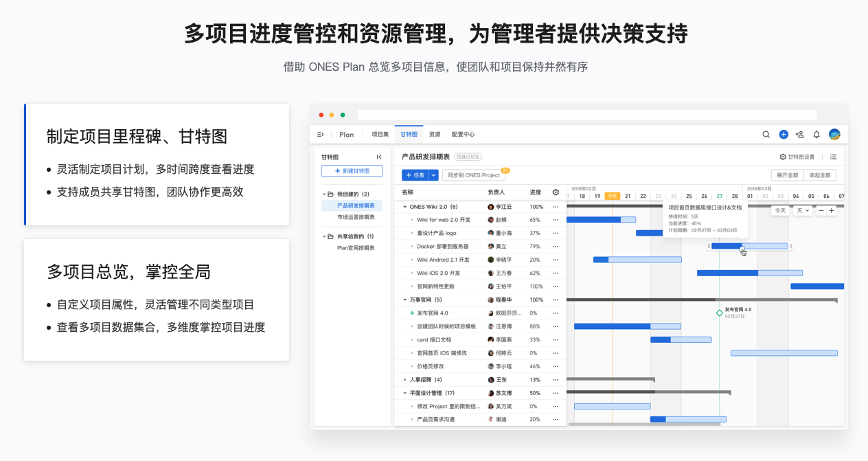Expand the 人事招聘 group

pyautogui.click(x=404, y=379)
